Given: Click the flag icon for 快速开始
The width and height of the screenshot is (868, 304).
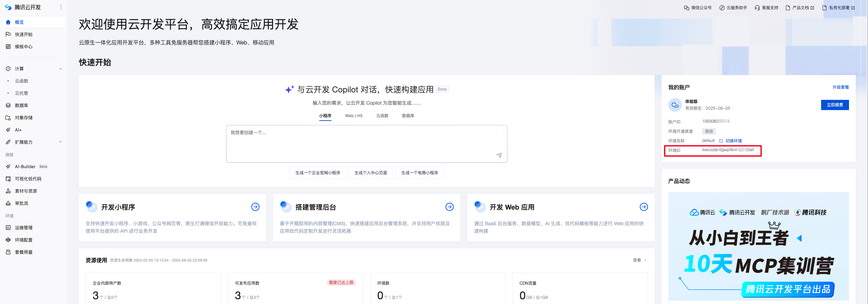Looking at the screenshot, I should click(x=8, y=34).
